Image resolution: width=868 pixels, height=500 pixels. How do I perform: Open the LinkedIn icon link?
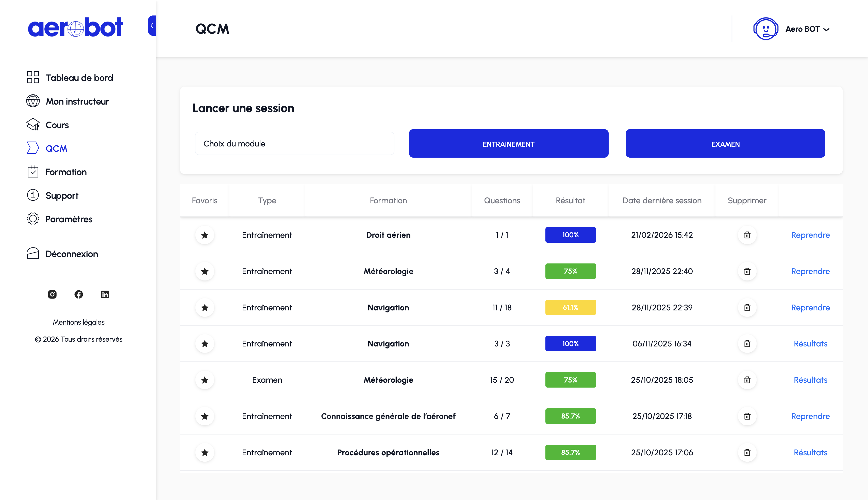[105, 294]
